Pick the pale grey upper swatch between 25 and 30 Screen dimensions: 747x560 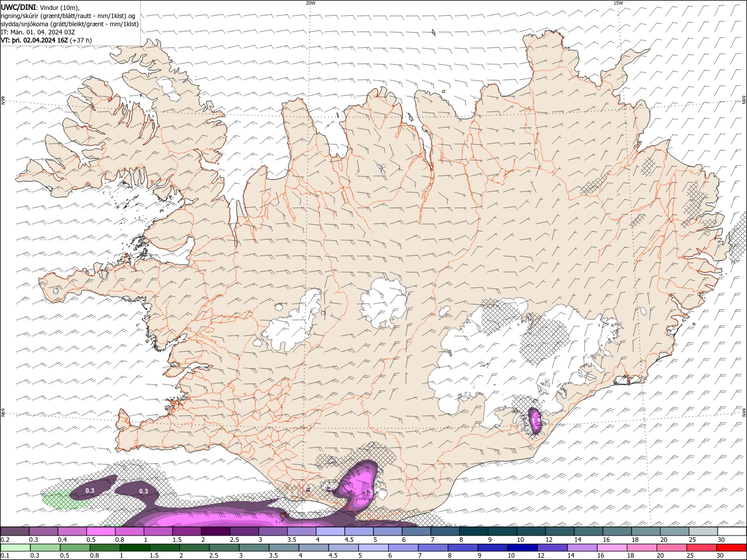point(703,531)
